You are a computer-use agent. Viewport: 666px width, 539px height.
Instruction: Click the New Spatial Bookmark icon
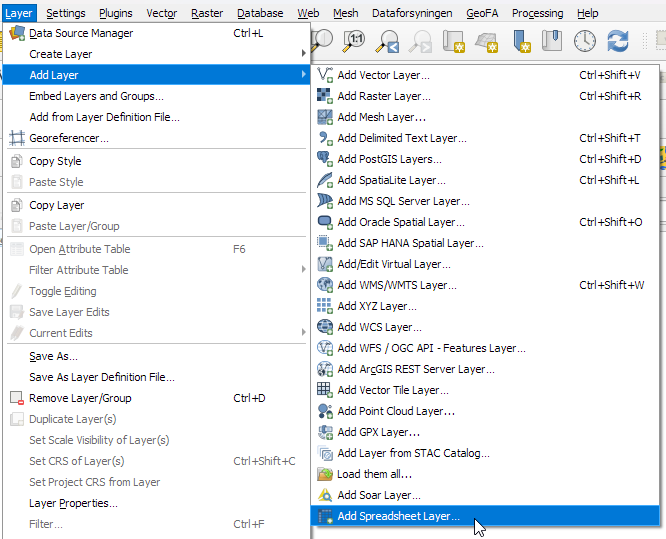pos(521,40)
